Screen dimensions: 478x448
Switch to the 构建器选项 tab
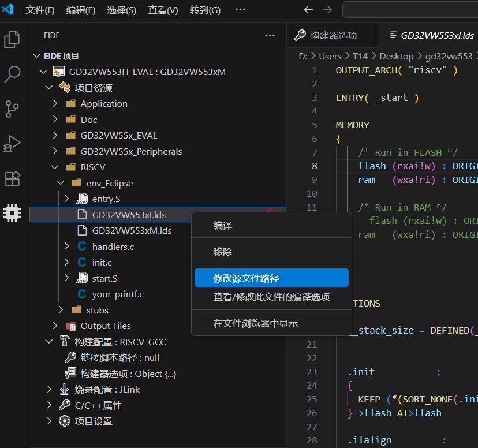point(332,35)
